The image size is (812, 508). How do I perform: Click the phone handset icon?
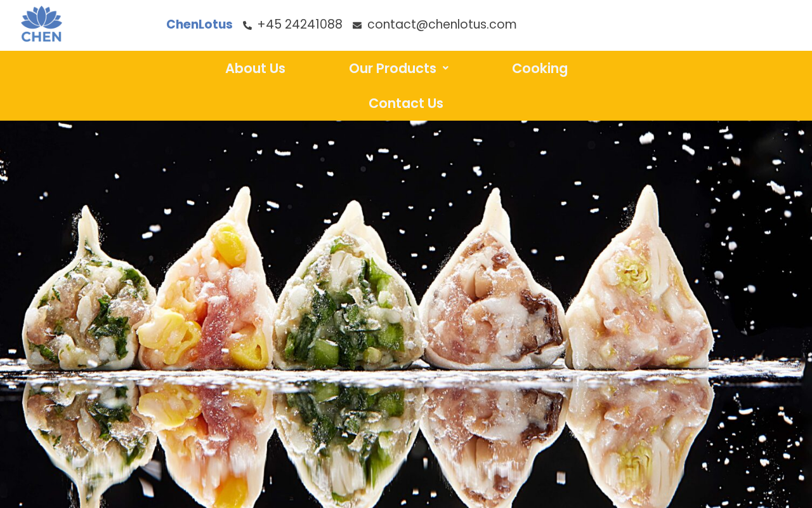pyautogui.click(x=247, y=25)
